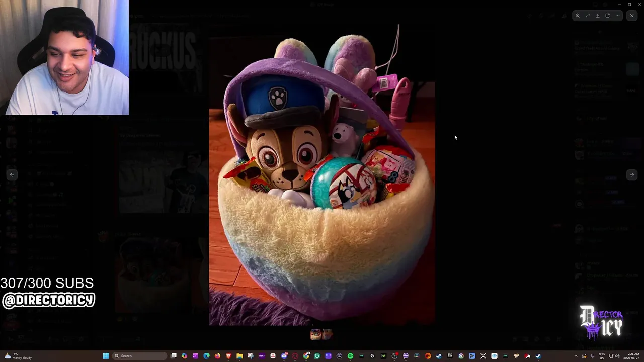Go to the next image arrow
The image size is (644, 362).
click(632, 175)
